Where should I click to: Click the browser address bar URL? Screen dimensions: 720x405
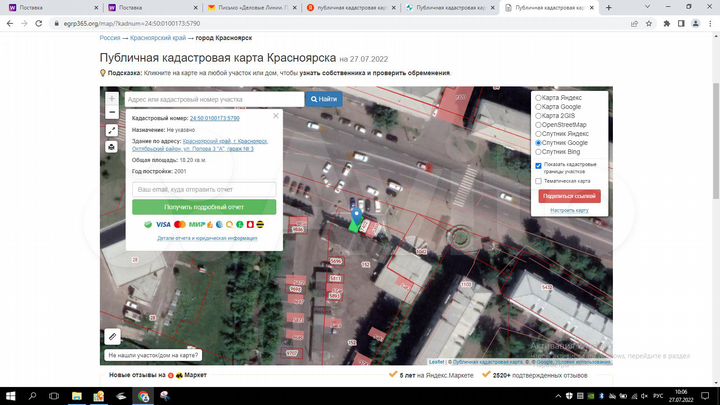132,23
